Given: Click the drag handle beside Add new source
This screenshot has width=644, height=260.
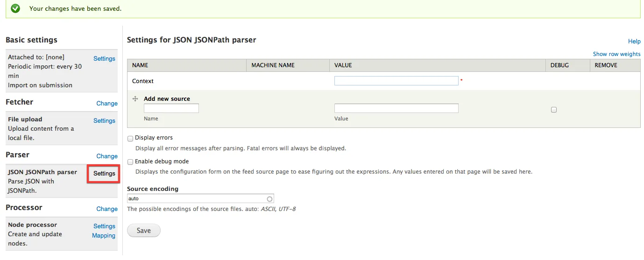Looking at the screenshot, I should pos(135,99).
